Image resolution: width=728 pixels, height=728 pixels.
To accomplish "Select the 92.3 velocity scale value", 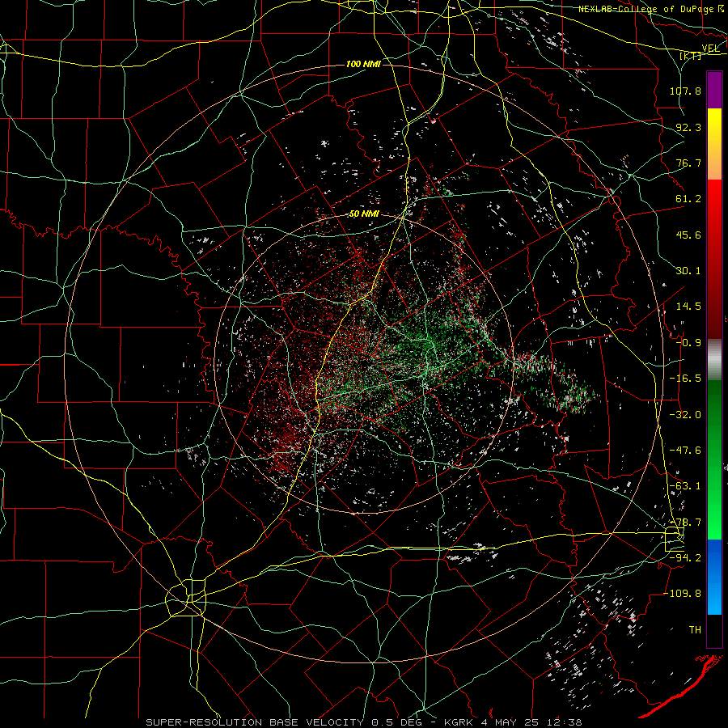I will point(688,127).
